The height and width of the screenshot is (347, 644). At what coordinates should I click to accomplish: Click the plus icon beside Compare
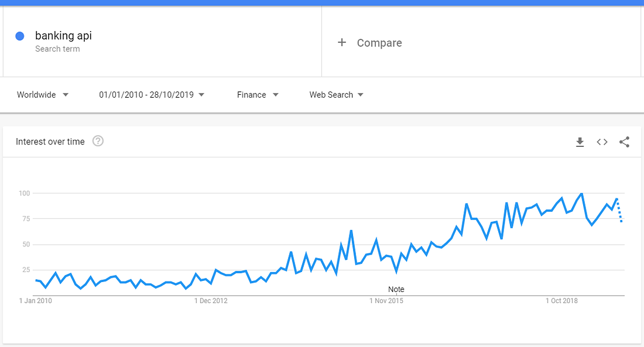(x=342, y=42)
